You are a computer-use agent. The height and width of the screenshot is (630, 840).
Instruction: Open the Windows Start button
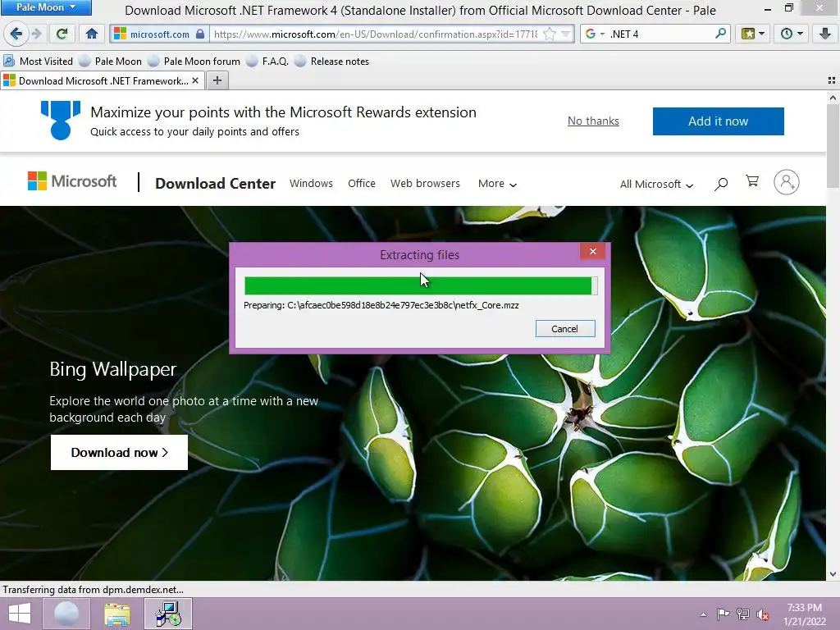pyautogui.click(x=20, y=614)
